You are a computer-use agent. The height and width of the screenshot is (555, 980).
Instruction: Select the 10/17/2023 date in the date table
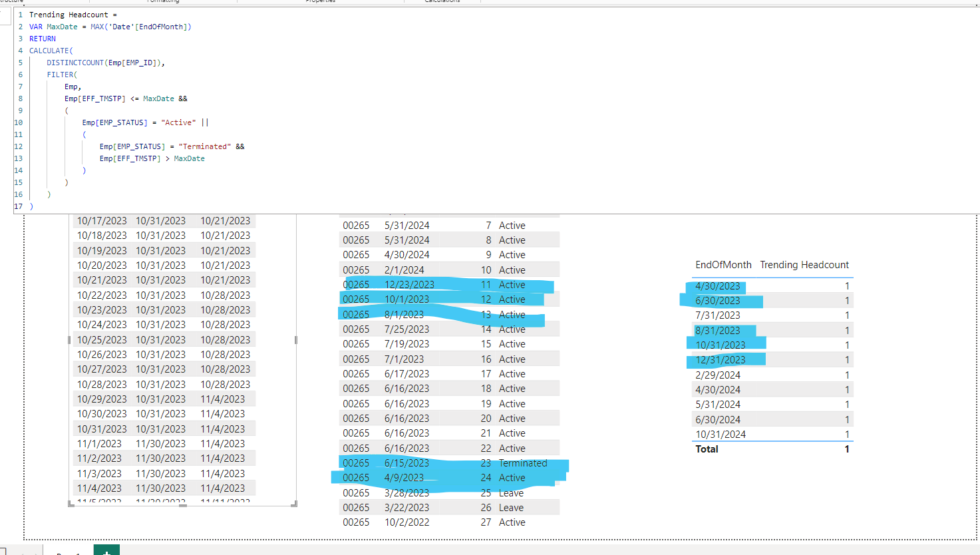(102, 221)
